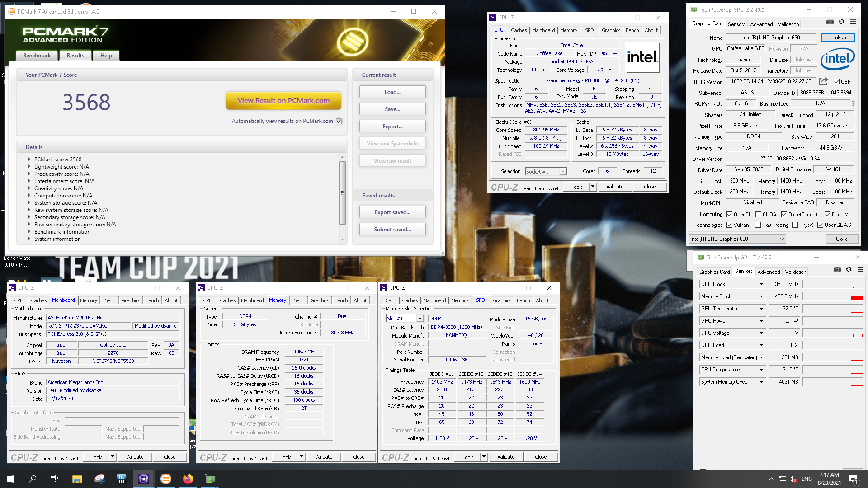Screen dimensions: 868x488
Task: Click the Submit saved... button
Action: tap(392, 230)
